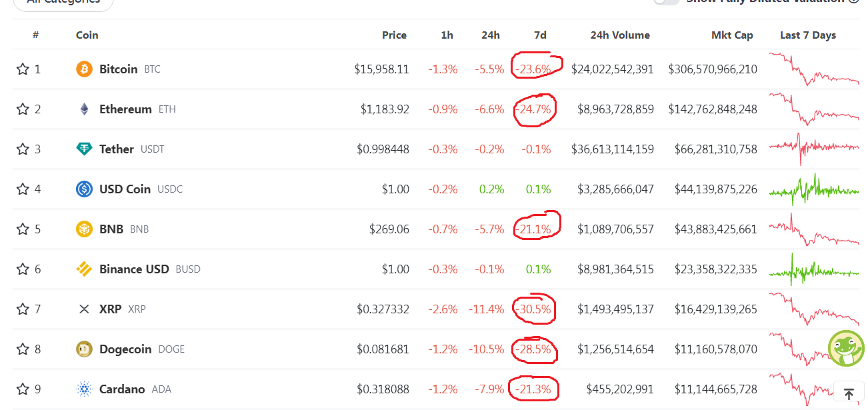The height and width of the screenshot is (410, 868).
Task: Select Cardano 24h volume $455,202,991
Action: point(620,389)
